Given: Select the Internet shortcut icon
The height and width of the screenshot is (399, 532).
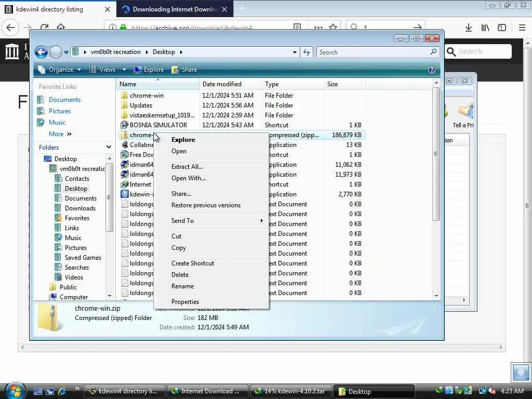Looking at the screenshot, I should pyautogui.click(x=125, y=184).
